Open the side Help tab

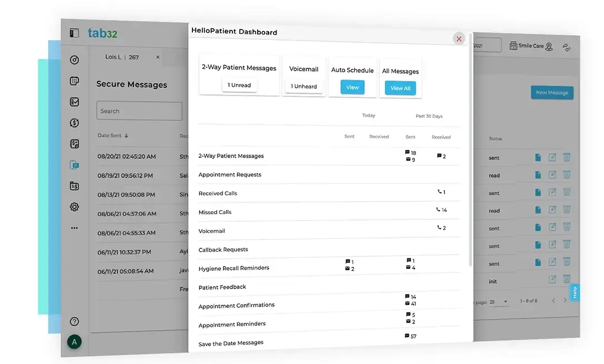pyautogui.click(x=575, y=292)
